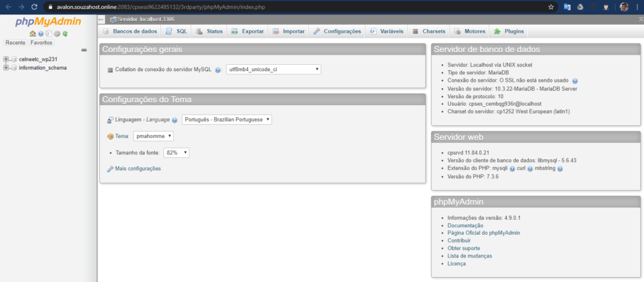The height and width of the screenshot is (282, 644).
Task: Click the vampire-face extension icon
Action: point(606,7)
